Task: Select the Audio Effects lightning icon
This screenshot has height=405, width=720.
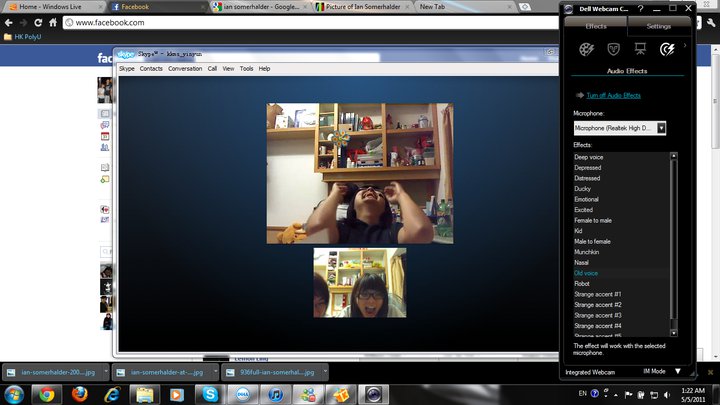Action: 667,49
